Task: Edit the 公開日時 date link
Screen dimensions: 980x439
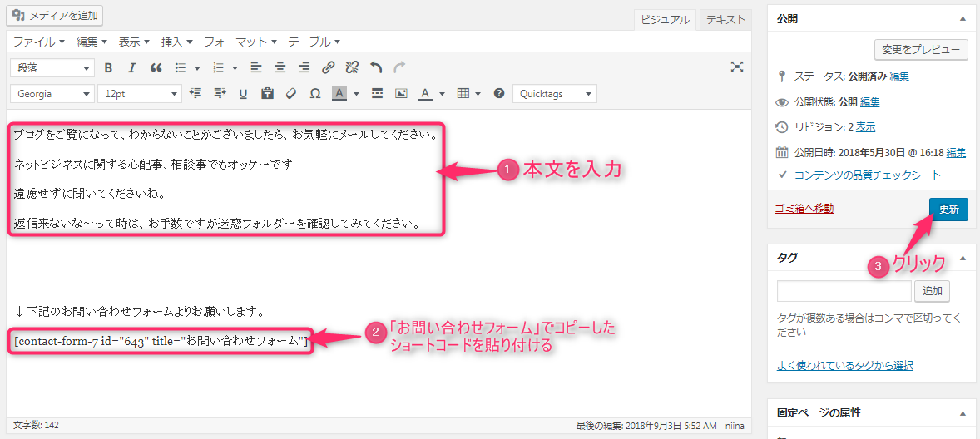Action: (956, 152)
